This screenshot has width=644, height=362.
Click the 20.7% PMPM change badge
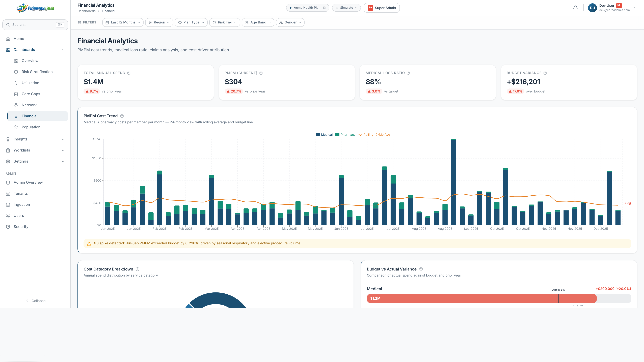click(x=234, y=92)
